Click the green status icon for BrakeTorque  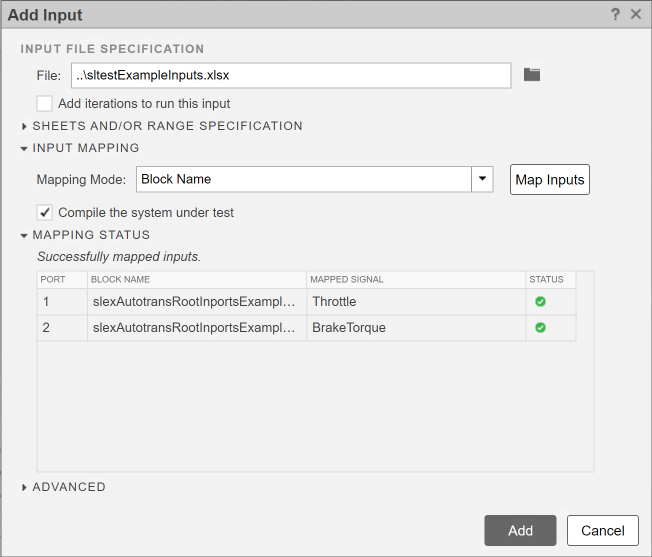[540, 327]
